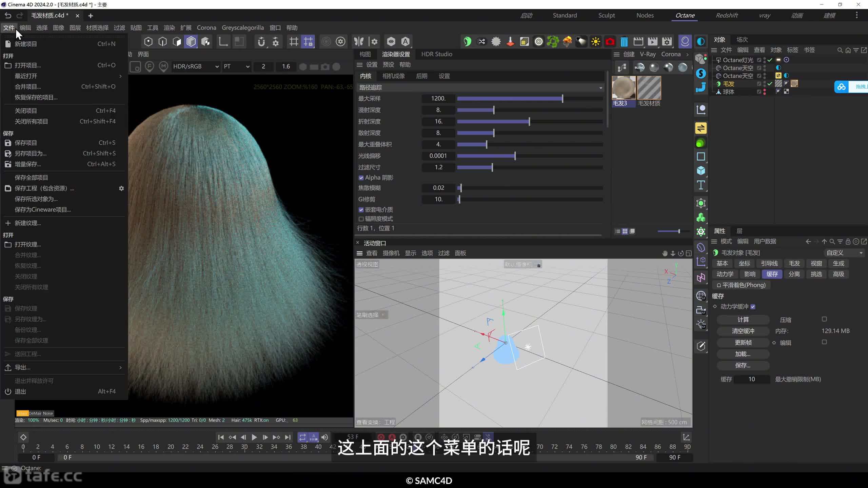Toggle the green enable check of 毛发 object

point(770,84)
